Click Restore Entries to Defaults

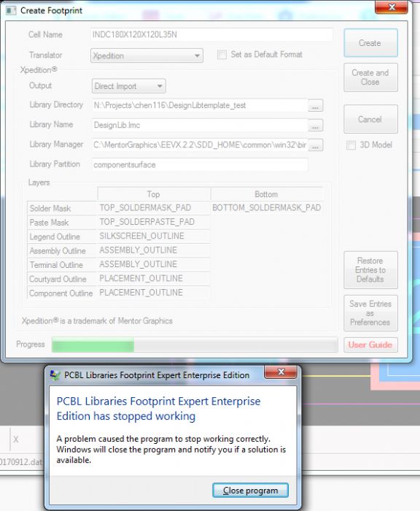tap(370, 270)
